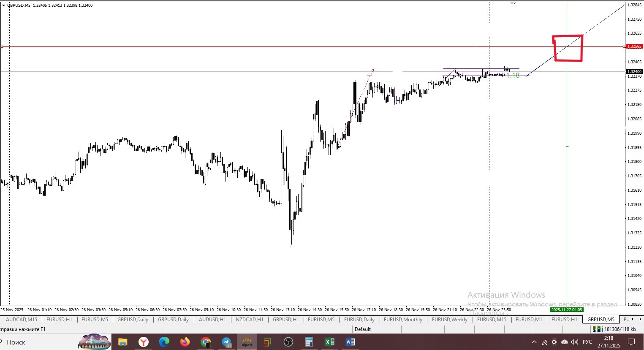Open the Windows notification center
Screen dimensions: 644x350
tap(631, 342)
